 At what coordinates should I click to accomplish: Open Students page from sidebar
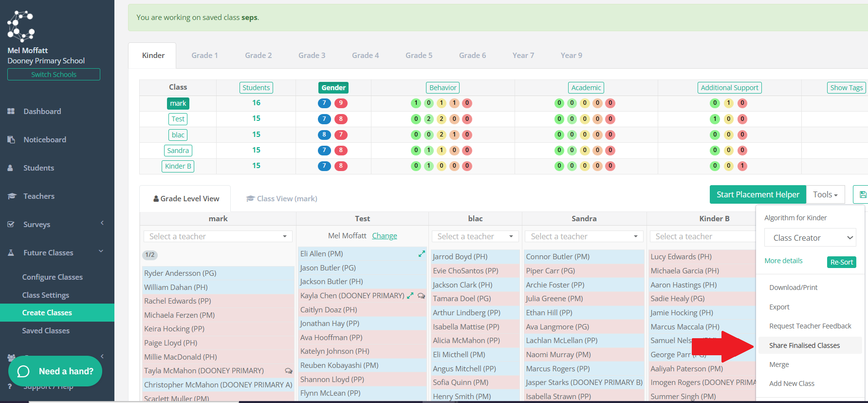click(x=38, y=168)
